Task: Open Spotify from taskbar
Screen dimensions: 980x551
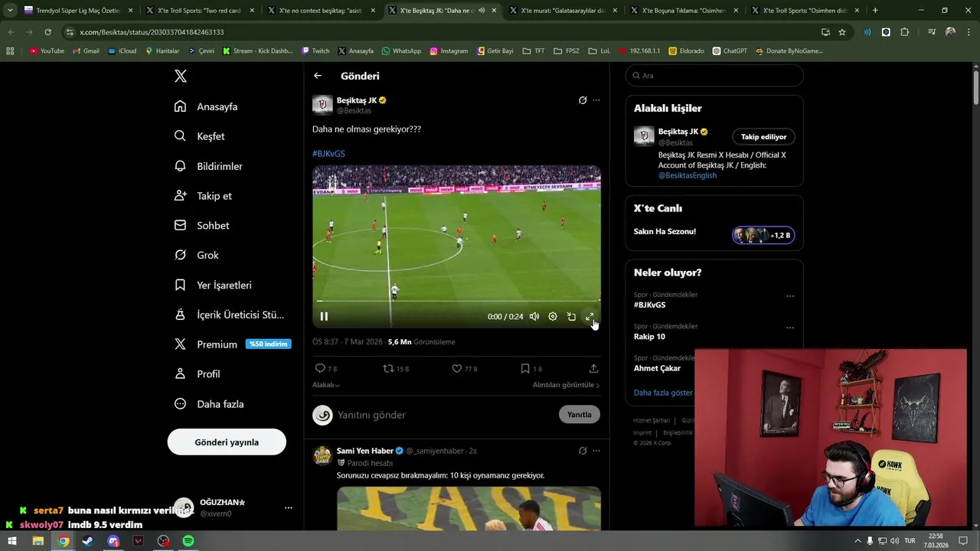Action: 188,541
